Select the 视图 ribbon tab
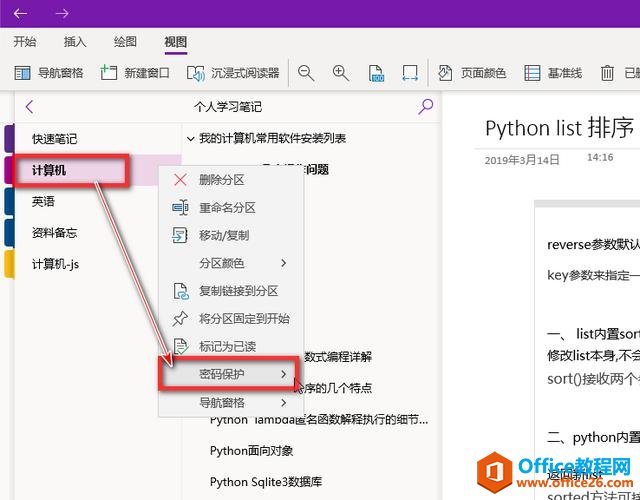This screenshot has width=640, height=500. pos(176,42)
